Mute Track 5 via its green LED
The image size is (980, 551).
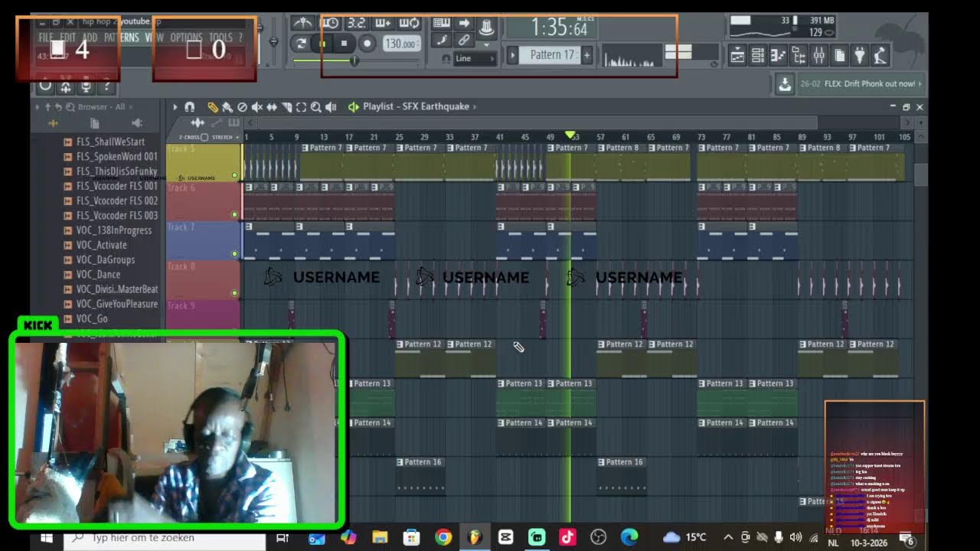tap(235, 175)
